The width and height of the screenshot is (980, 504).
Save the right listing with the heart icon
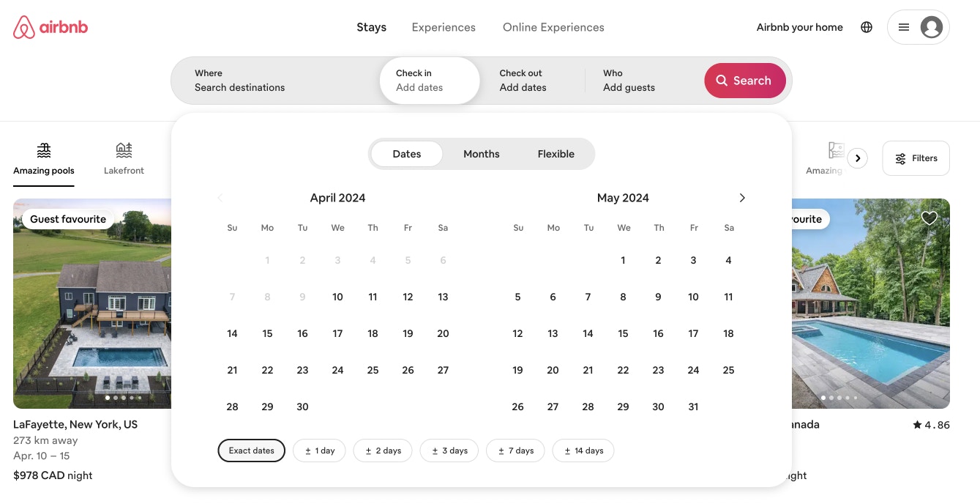(x=929, y=218)
